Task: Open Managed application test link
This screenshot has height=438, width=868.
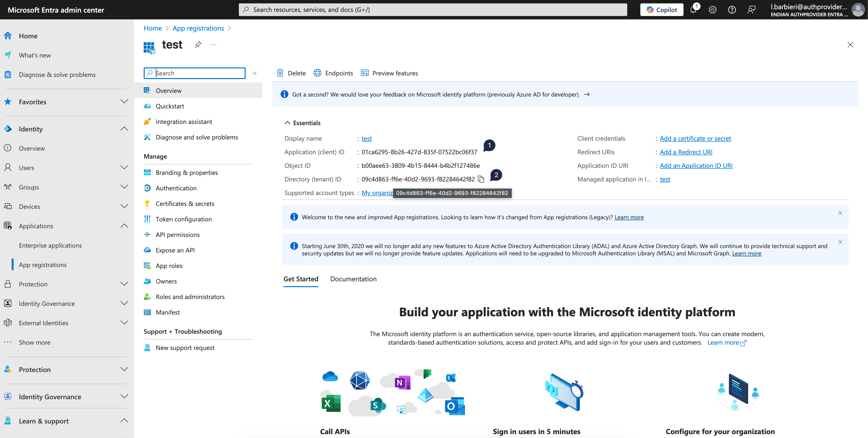Action: 665,179
